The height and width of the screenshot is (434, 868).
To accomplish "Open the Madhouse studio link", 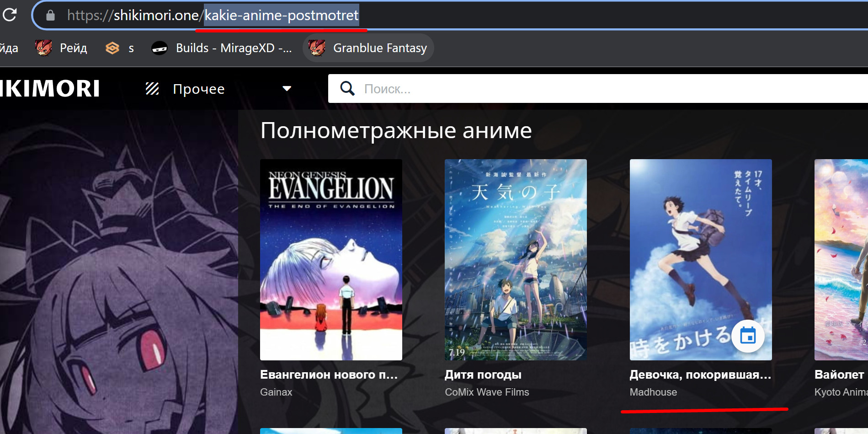I will click(653, 392).
